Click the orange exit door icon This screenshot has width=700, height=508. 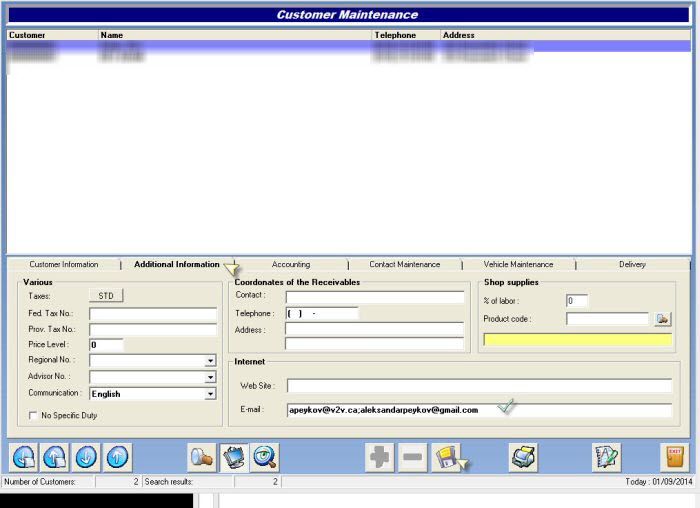pos(675,457)
